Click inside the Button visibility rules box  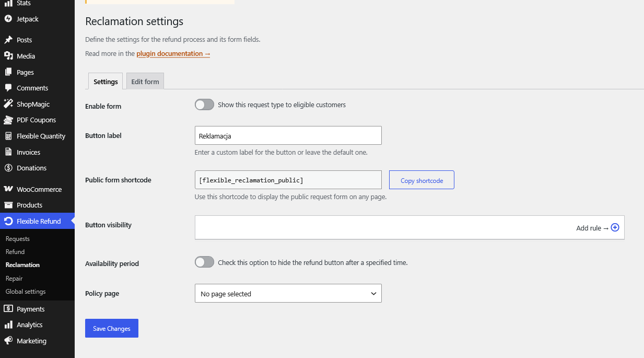[409, 227]
